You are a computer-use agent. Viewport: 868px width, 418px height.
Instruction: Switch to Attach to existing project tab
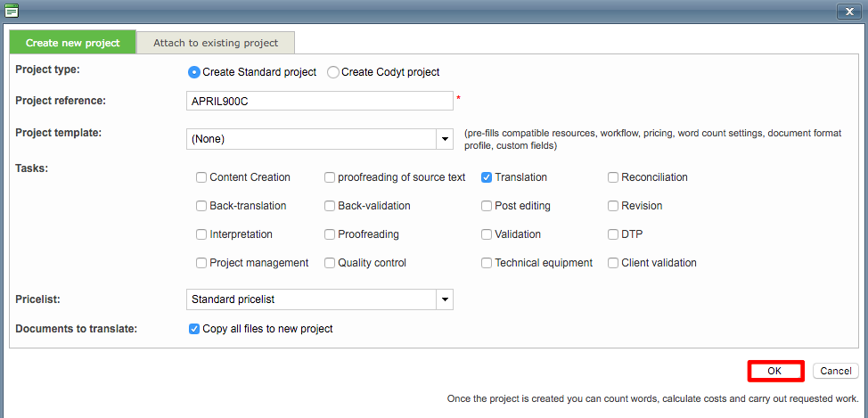(216, 43)
